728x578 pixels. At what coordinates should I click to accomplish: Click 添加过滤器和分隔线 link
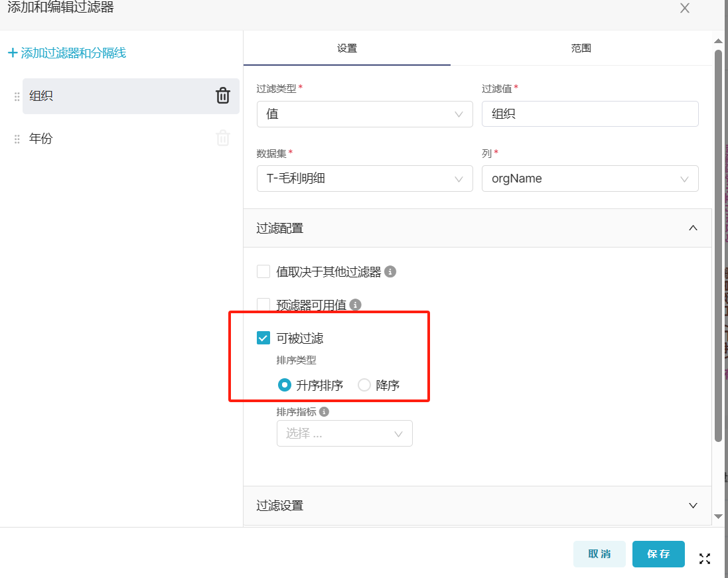point(74,53)
